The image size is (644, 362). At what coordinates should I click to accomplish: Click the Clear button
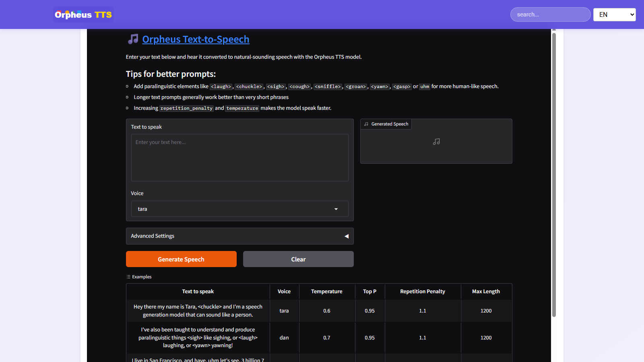298,259
